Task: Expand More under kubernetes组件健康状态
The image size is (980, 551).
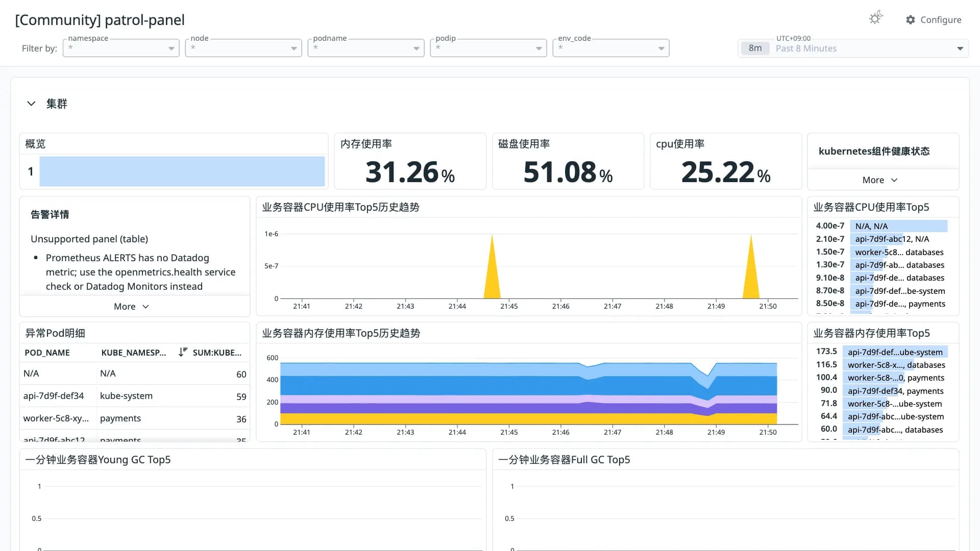Action: [879, 180]
